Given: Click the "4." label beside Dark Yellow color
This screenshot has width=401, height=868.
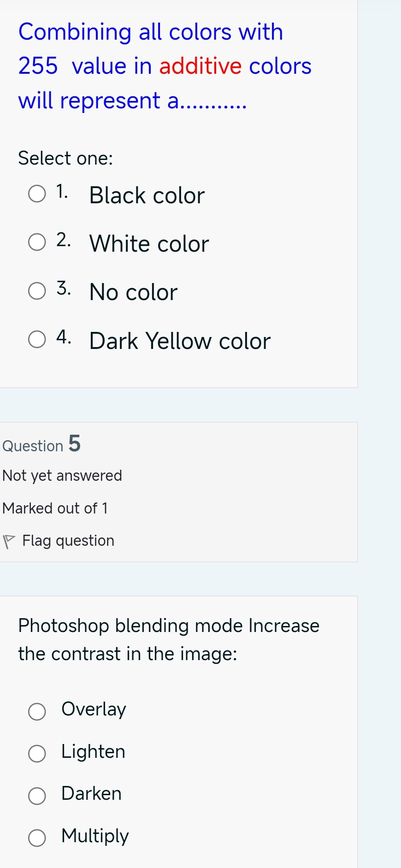Looking at the screenshot, I should [x=63, y=337].
